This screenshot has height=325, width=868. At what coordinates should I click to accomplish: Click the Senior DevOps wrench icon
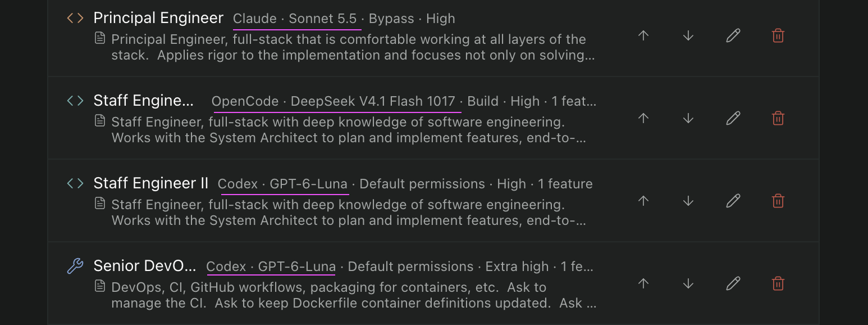(x=75, y=266)
